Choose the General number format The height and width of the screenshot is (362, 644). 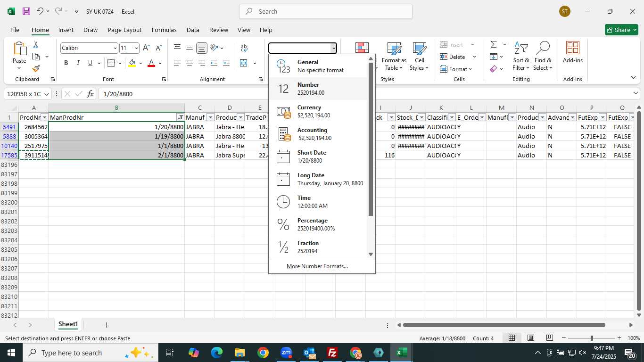click(318, 66)
